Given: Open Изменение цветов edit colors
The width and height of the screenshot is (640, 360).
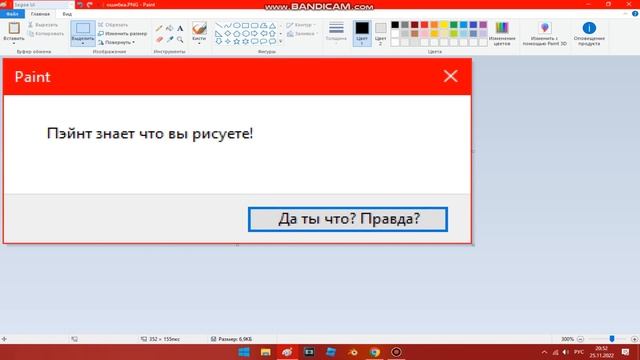Looking at the screenshot, I should click(x=502, y=33).
